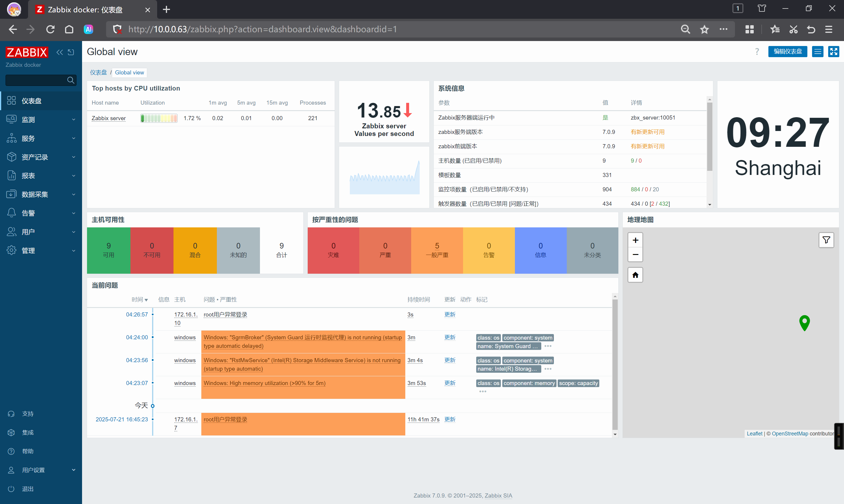Expand the 监测 monitoring menu
844x504 pixels.
click(41, 120)
